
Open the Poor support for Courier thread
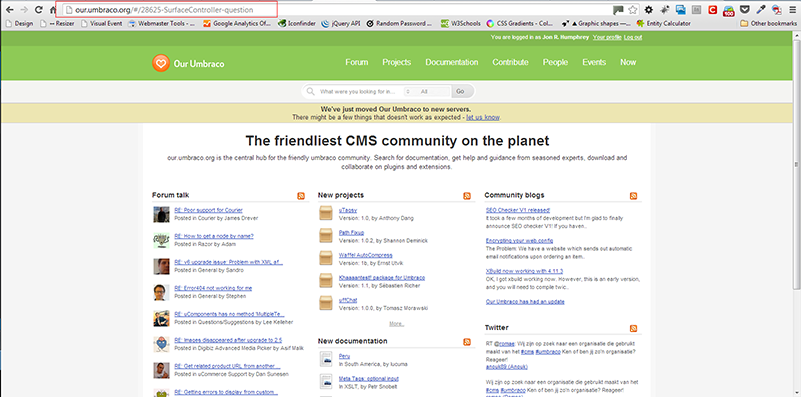[x=208, y=210]
